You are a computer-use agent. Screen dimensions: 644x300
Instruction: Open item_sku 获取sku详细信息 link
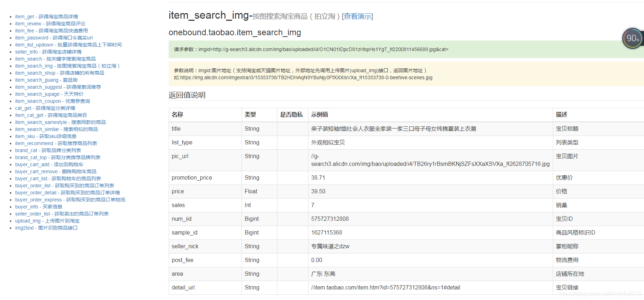tap(46, 136)
